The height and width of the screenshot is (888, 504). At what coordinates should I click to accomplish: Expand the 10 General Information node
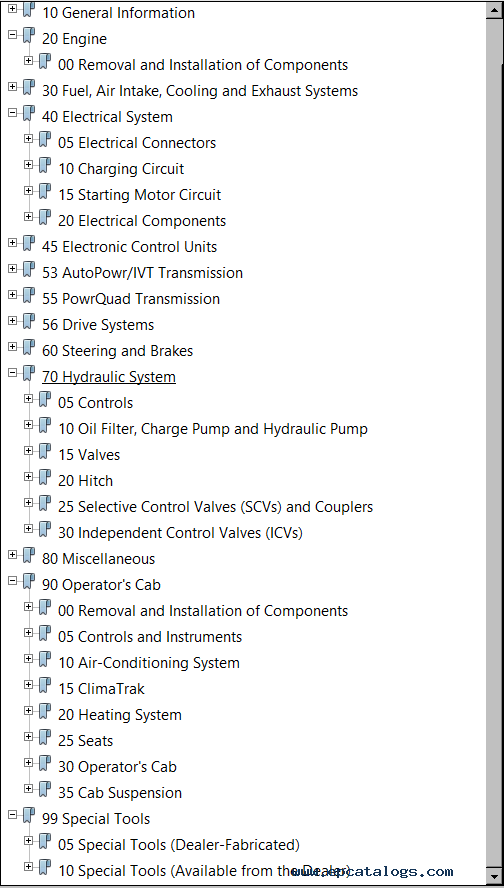(13, 8)
